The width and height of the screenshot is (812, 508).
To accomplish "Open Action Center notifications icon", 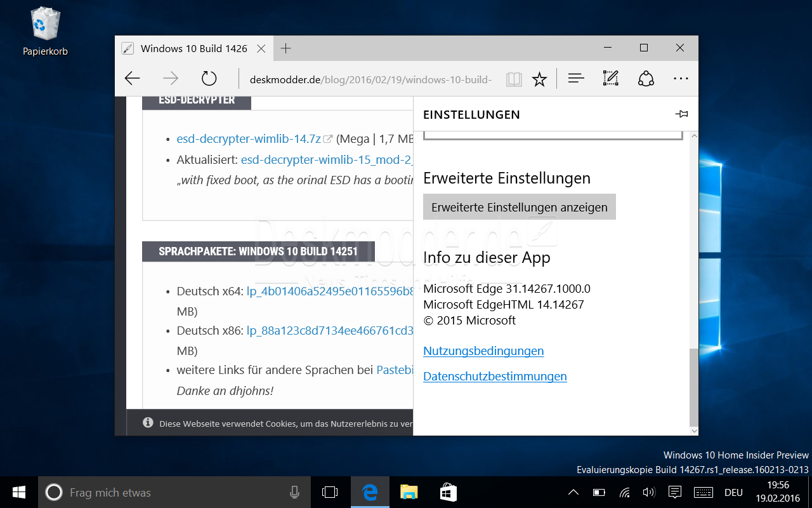I will pyautogui.click(x=676, y=492).
